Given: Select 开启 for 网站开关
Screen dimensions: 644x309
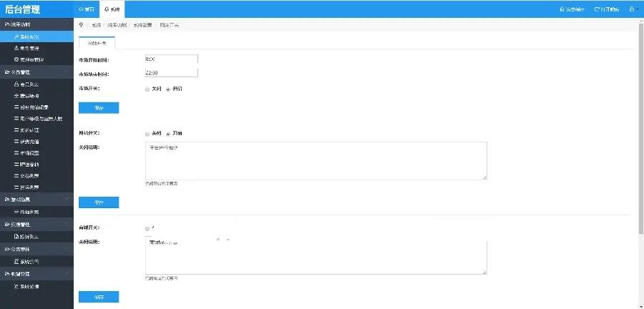Looking at the screenshot, I should [168, 134].
